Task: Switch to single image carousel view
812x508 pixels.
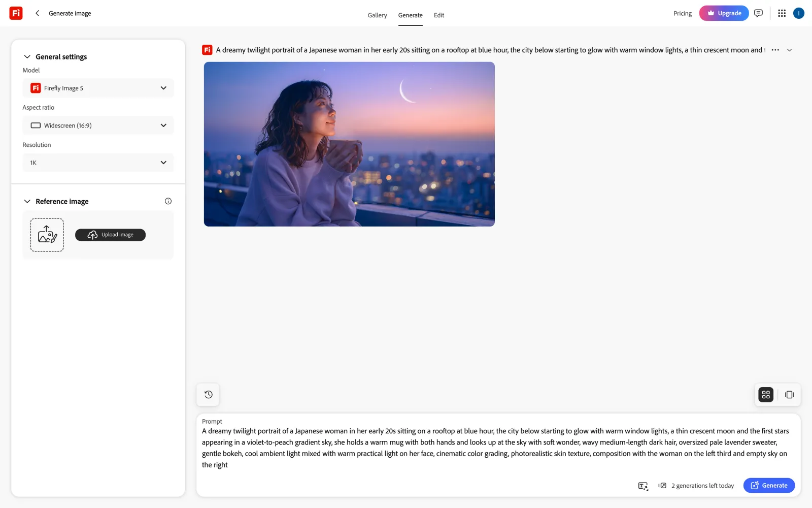Action: 789,395
